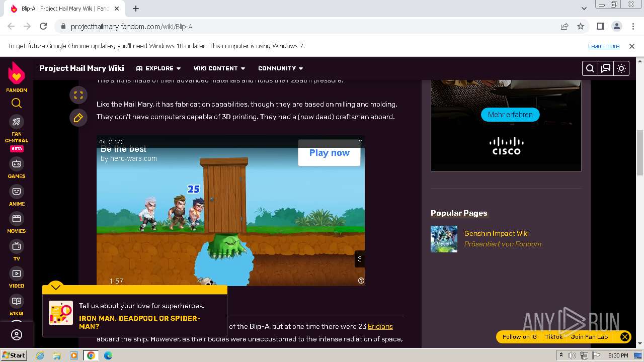Go back in browser history
The height and width of the screenshot is (362, 644).
pos(11,26)
